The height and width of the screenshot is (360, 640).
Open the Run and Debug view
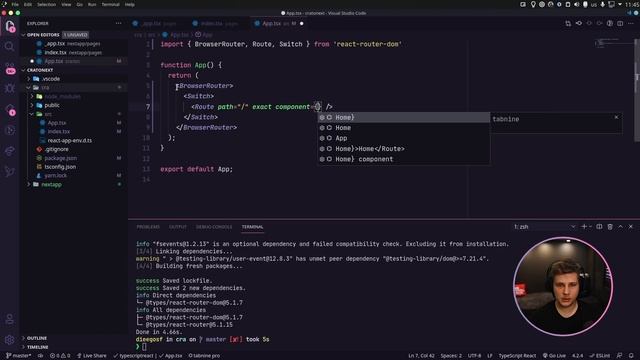[10, 88]
